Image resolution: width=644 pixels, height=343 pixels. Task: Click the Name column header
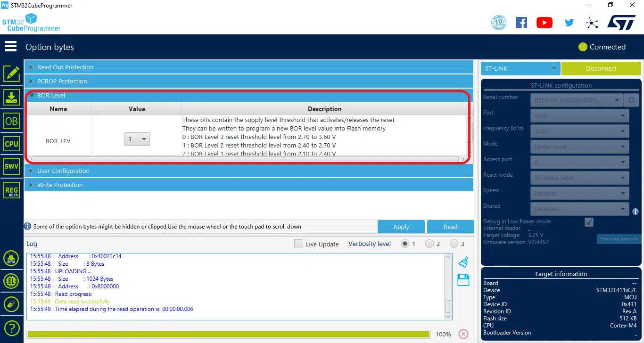[x=58, y=109]
